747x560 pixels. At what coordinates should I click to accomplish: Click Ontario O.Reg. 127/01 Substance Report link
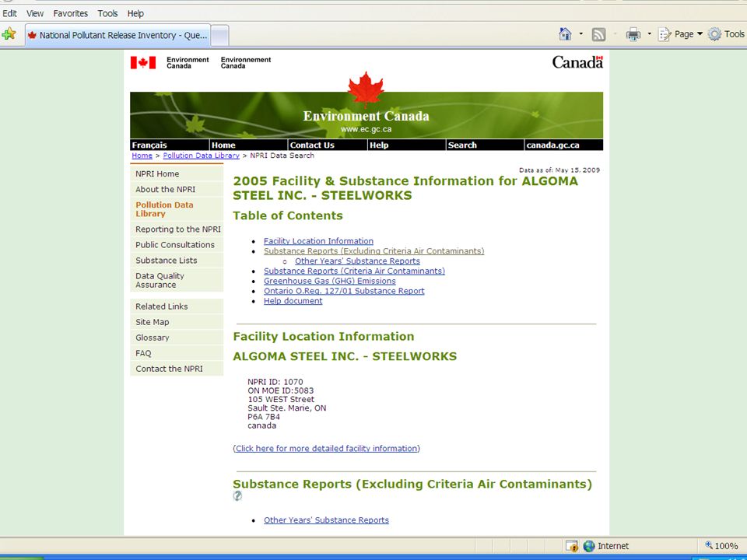coord(344,292)
